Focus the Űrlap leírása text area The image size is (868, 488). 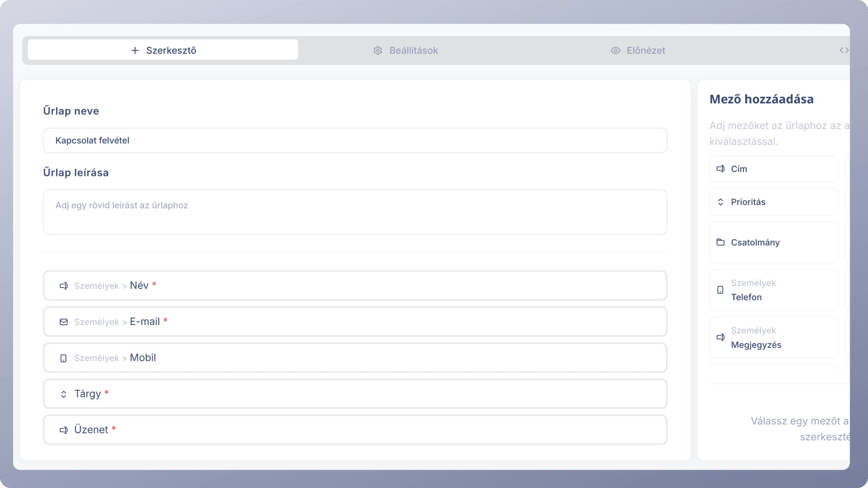[355, 212]
